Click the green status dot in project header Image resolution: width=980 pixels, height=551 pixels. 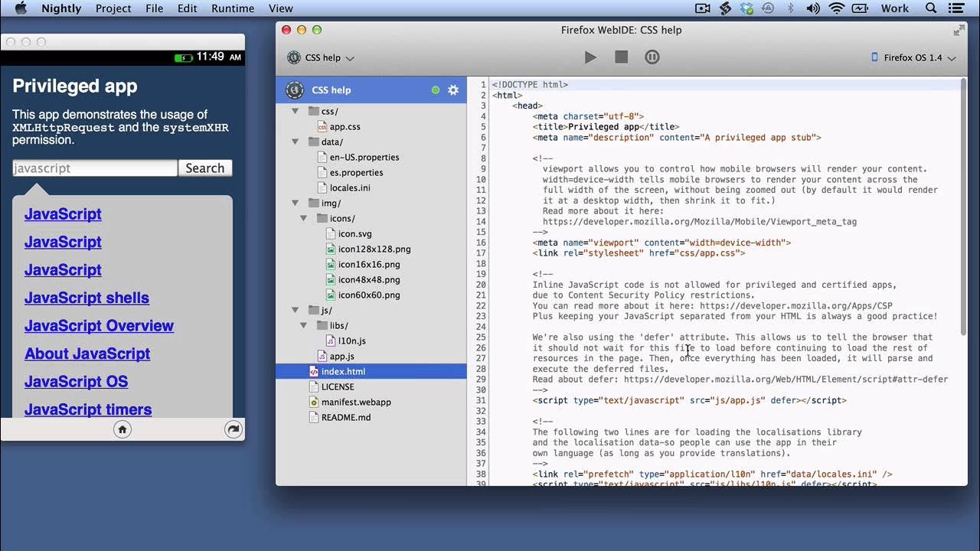(x=436, y=90)
